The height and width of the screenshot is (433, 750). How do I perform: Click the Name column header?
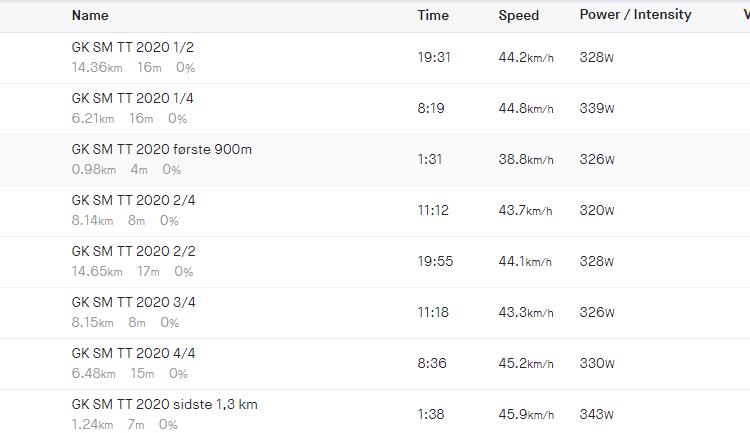coord(90,15)
